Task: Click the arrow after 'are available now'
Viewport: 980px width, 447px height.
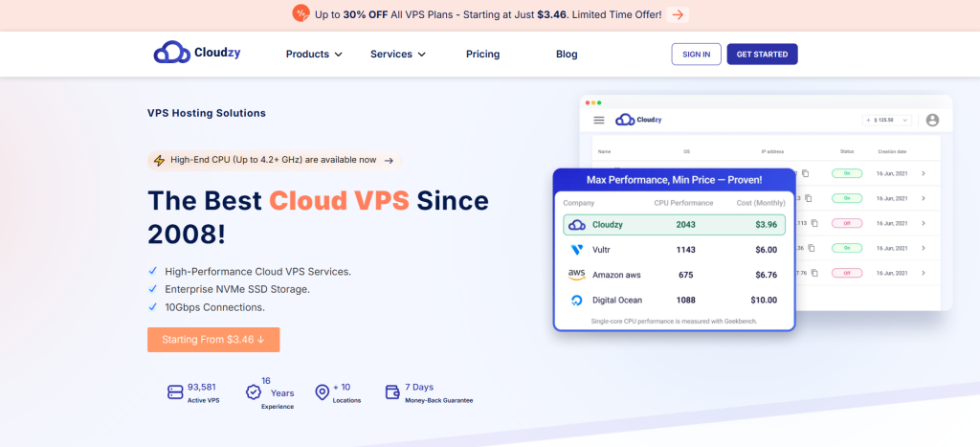Action: point(389,161)
